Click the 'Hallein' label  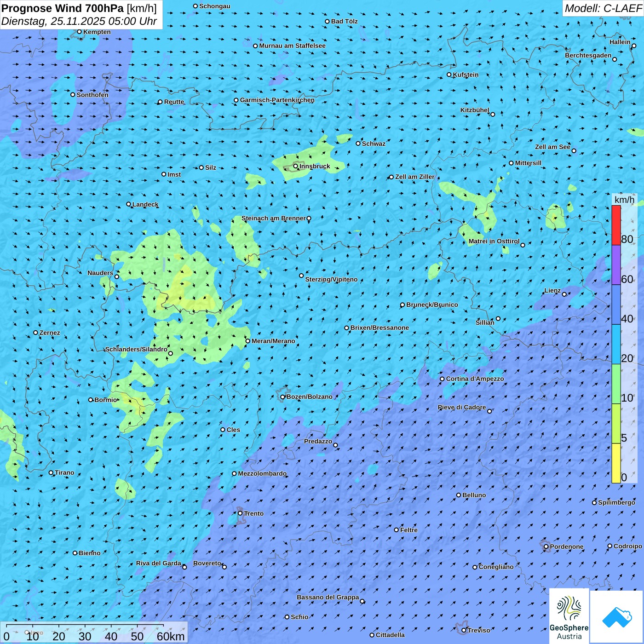pyautogui.click(x=620, y=42)
